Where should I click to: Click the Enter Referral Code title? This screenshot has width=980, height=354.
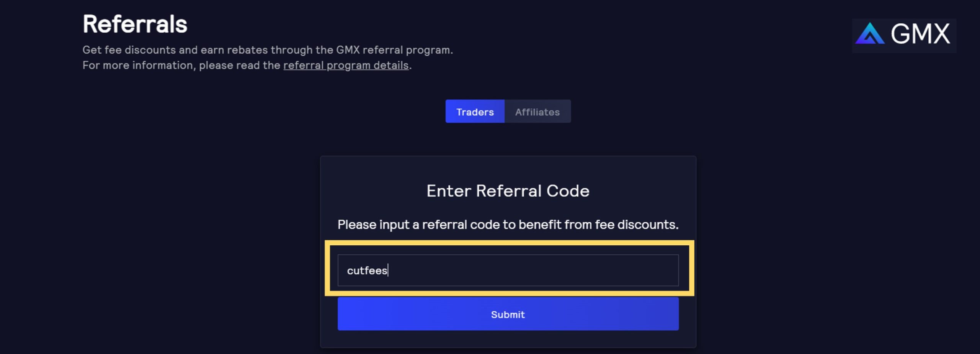pyautogui.click(x=508, y=191)
